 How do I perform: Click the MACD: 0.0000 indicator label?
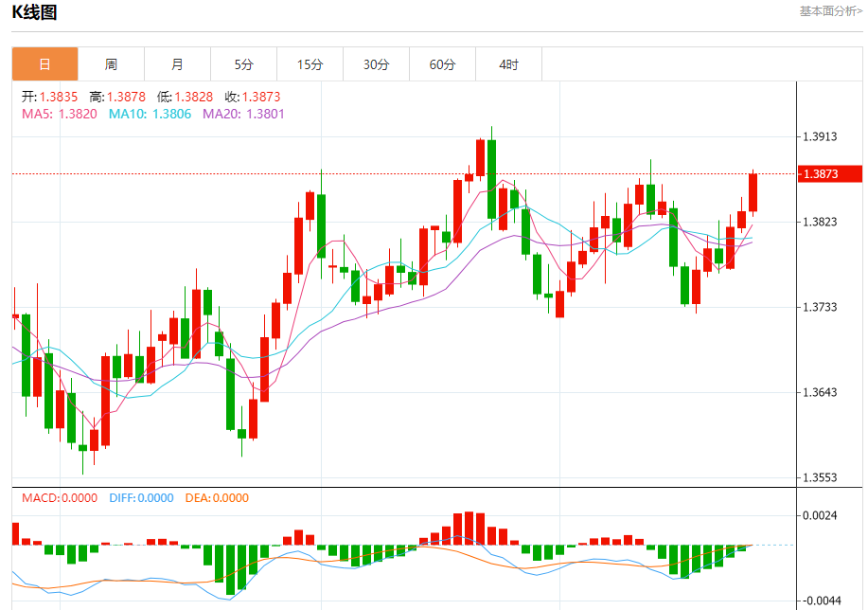pos(60,498)
